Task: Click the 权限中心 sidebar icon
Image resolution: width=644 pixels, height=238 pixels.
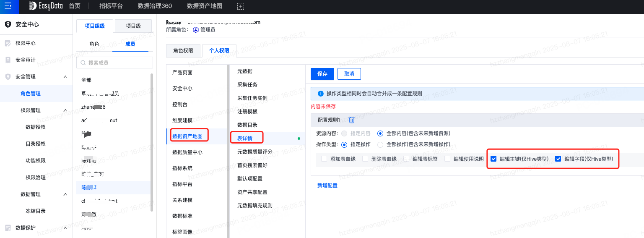Action: click(8, 43)
